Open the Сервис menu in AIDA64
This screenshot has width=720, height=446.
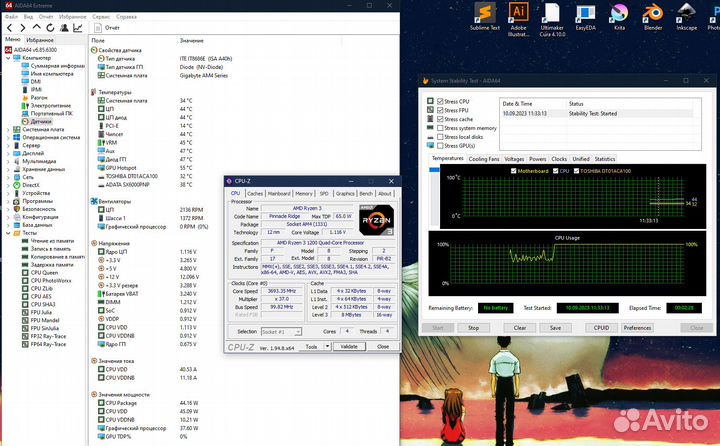(x=101, y=17)
